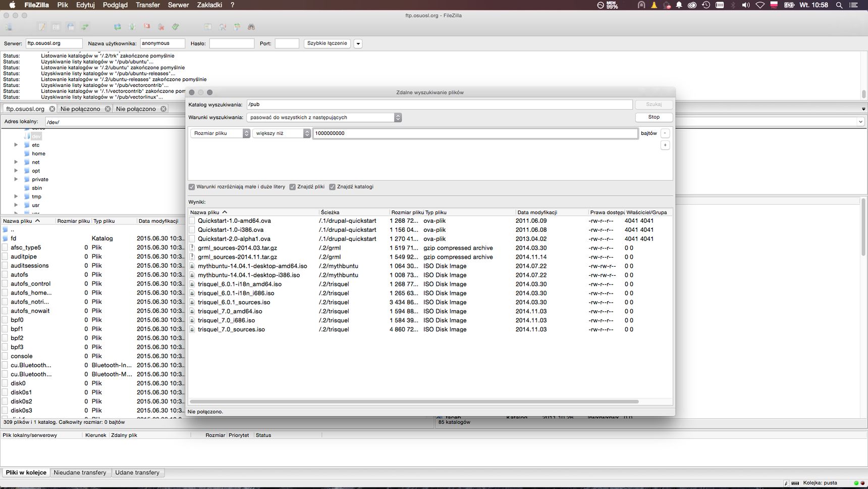Close the second Nie połączono tab

pyautogui.click(x=163, y=109)
